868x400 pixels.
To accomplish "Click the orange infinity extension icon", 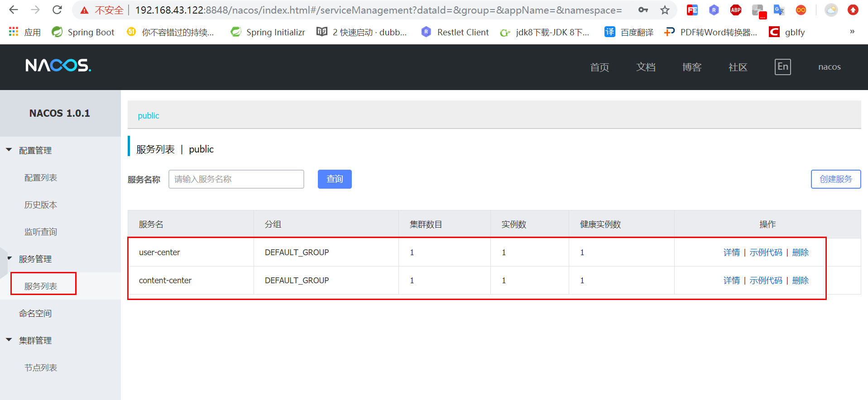I will point(801,10).
